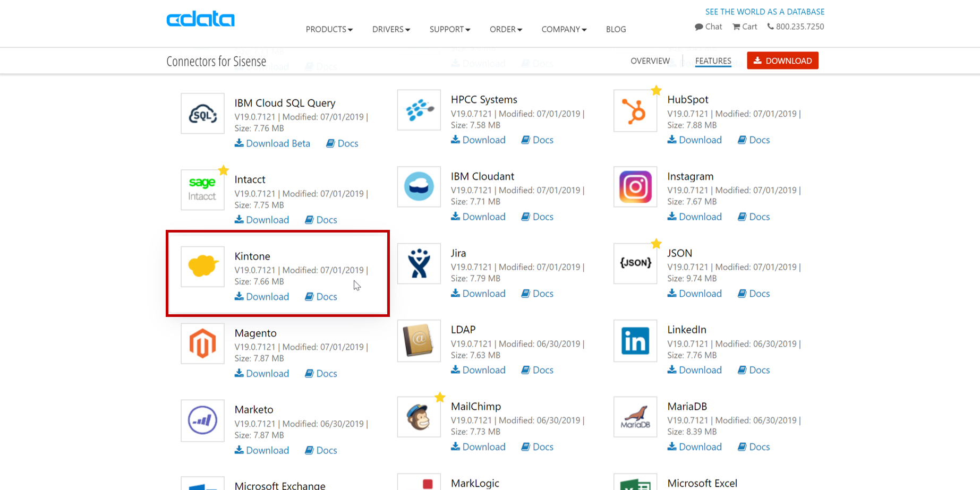Download the JSON connector
Image resolution: width=980 pixels, height=490 pixels.
tap(695, 294)
